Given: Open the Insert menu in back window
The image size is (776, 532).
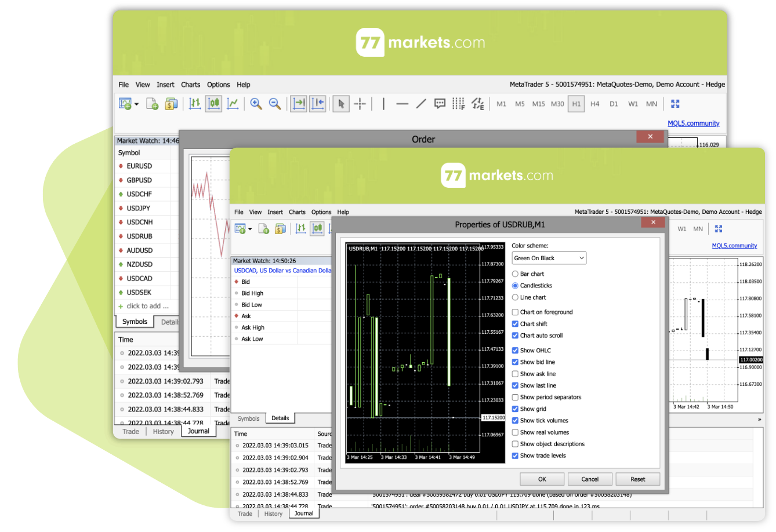Looking at the screenshot, I should tap(165, 85).
